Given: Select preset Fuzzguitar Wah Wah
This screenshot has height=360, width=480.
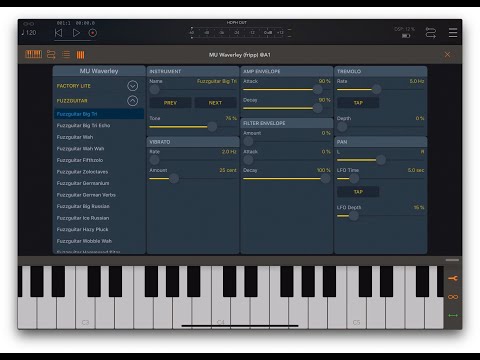Looking at the screenshot, I should (99, 149).
